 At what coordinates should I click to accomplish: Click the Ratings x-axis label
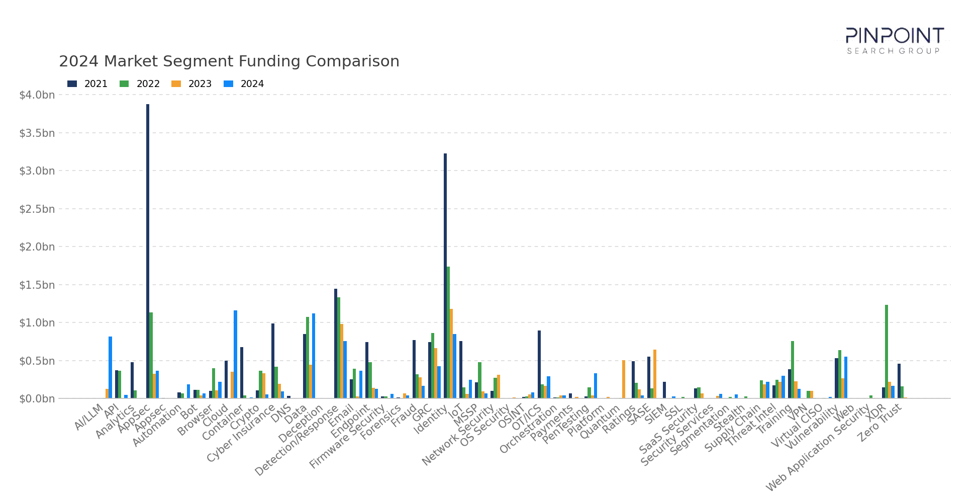coord(619,419)
